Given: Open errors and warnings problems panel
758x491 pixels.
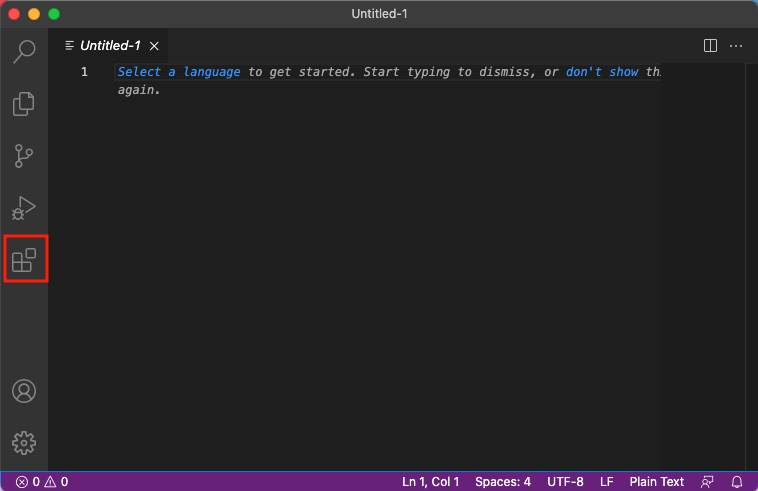Looking at the screenshot, I should point(42,482).
